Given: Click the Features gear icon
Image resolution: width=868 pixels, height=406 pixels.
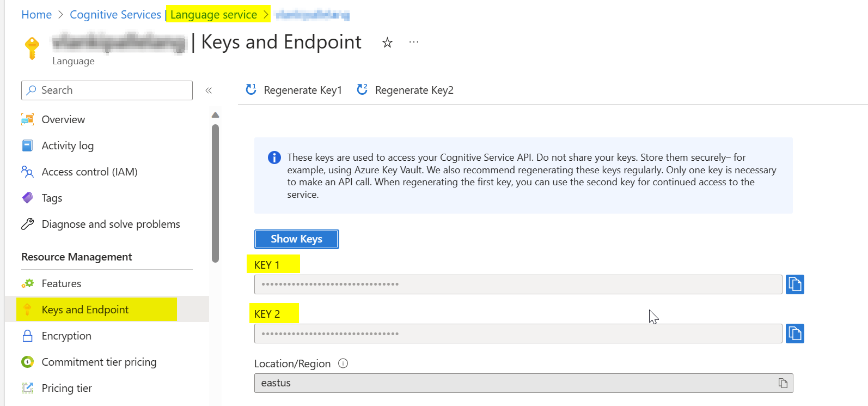Looking at the screenshot, I should pos(27,283).
